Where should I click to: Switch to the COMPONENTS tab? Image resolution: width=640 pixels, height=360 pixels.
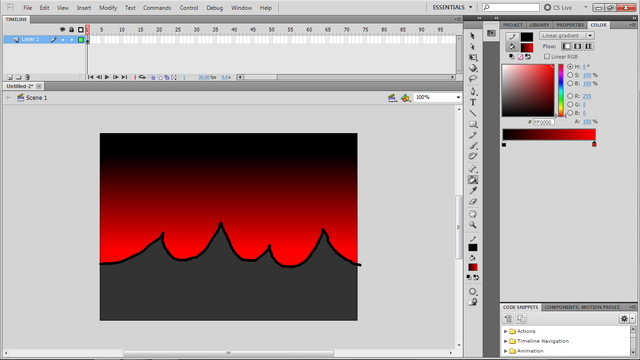[561, 307]
